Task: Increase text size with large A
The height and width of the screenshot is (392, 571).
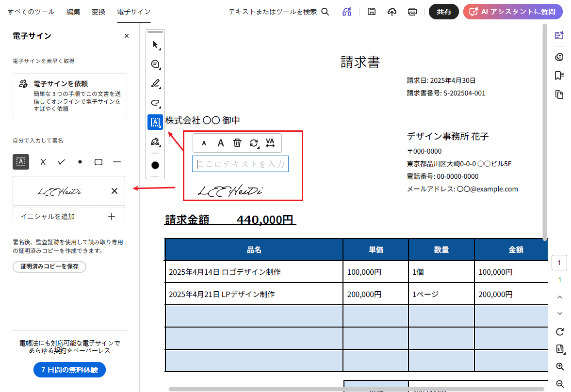Action: pos(221,143)
